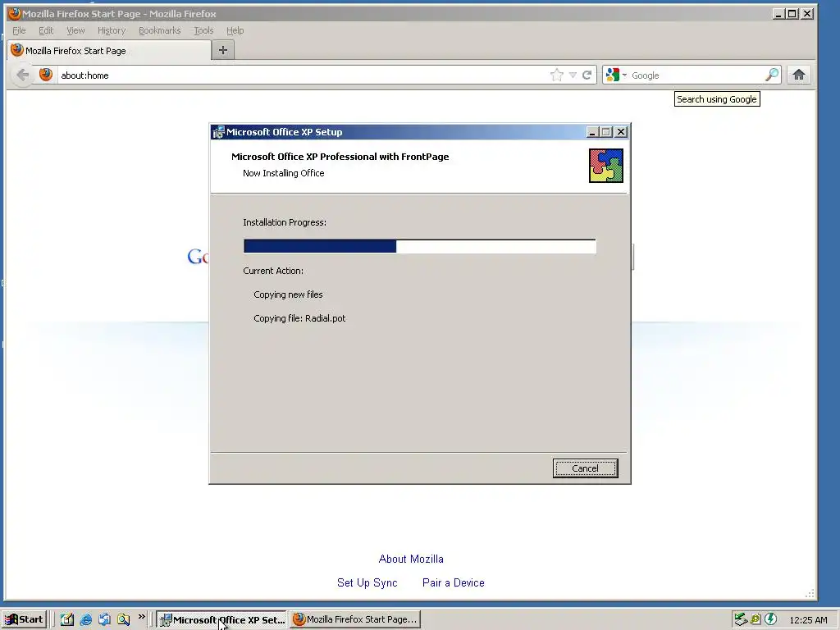Viewport: 840px width, 630px height.
Task: Click the Firefox back arrow button
Action: [22, 75]
